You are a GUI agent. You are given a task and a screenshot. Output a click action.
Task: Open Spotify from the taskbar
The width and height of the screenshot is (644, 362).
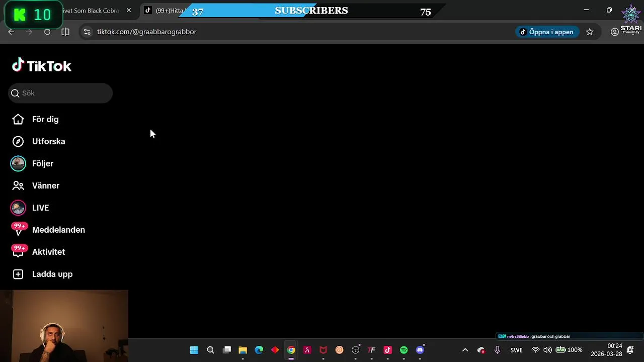[404, 350]
